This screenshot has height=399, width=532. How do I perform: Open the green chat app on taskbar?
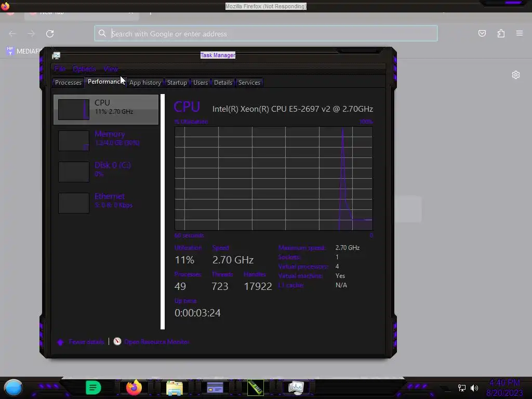[x=94, y=388]
